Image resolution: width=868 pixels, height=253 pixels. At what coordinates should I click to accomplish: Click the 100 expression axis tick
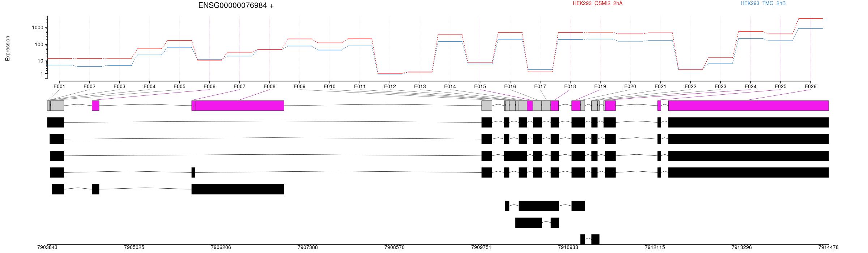pos(39,44)
